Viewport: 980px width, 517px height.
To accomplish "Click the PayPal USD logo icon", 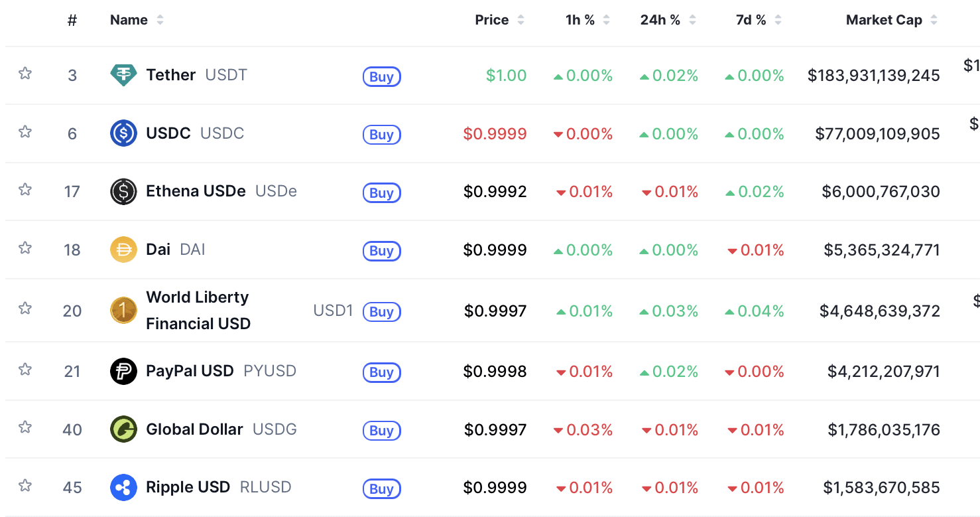I will (x=123, y=371).
